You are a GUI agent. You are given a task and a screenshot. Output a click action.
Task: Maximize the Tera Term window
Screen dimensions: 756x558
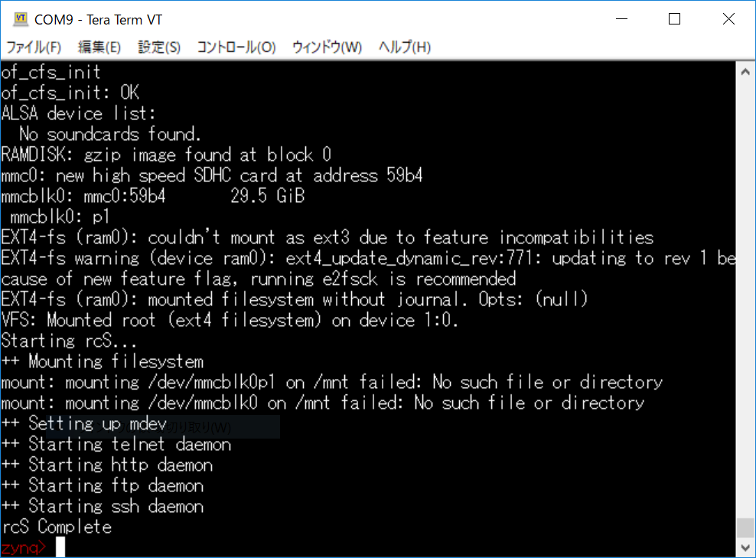[674, 18]
